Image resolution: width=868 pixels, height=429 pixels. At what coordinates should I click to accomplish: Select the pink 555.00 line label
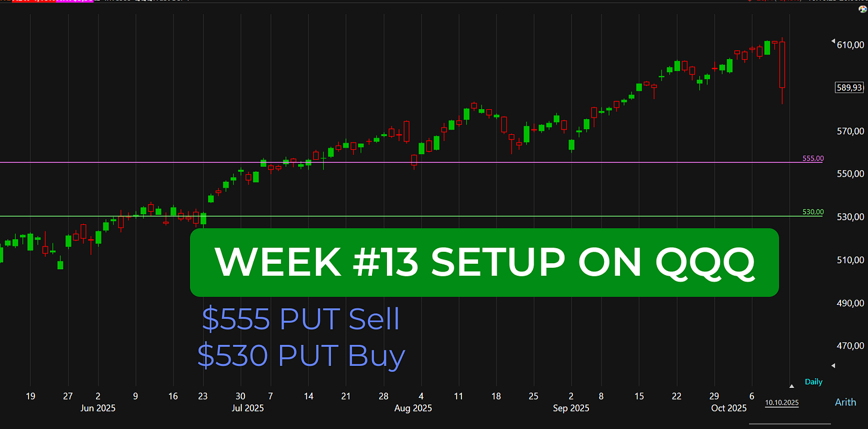[813, 159]
